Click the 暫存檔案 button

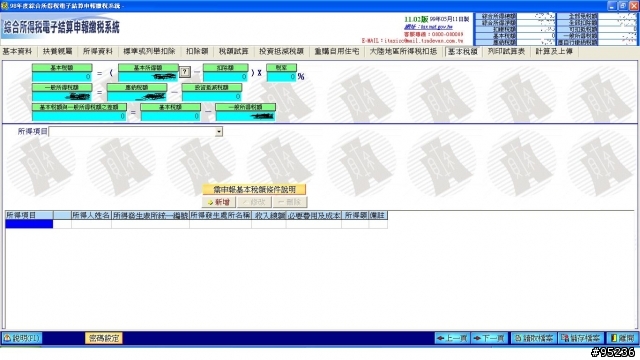[x=580, y=338]
